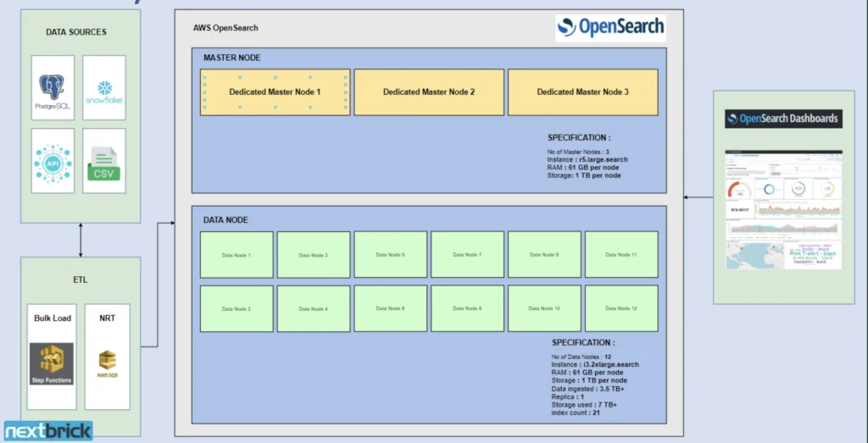The image size is (868, 443).
Task: Click the API data source icon
Action: click(52, 161)
